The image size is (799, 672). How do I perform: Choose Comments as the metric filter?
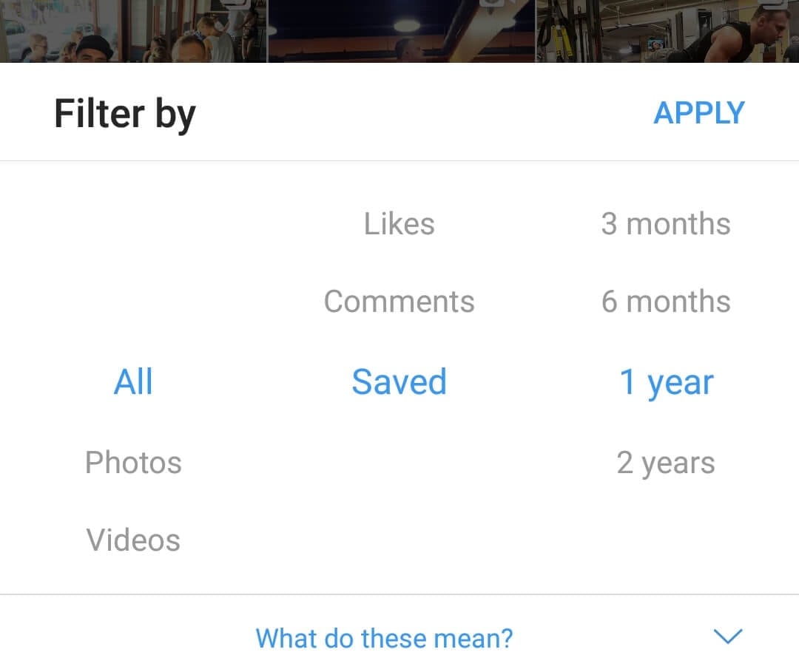[399, 302]
